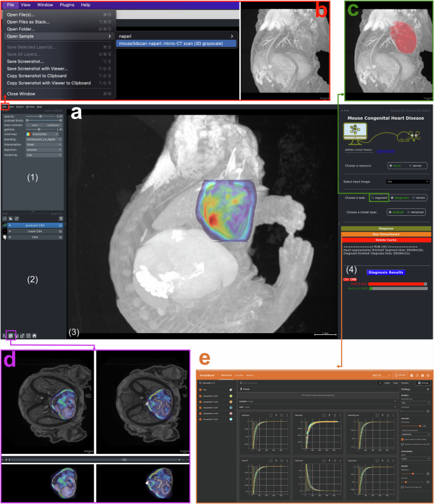Transpose dimensions button in viewer controls

(x=23, y=336)
